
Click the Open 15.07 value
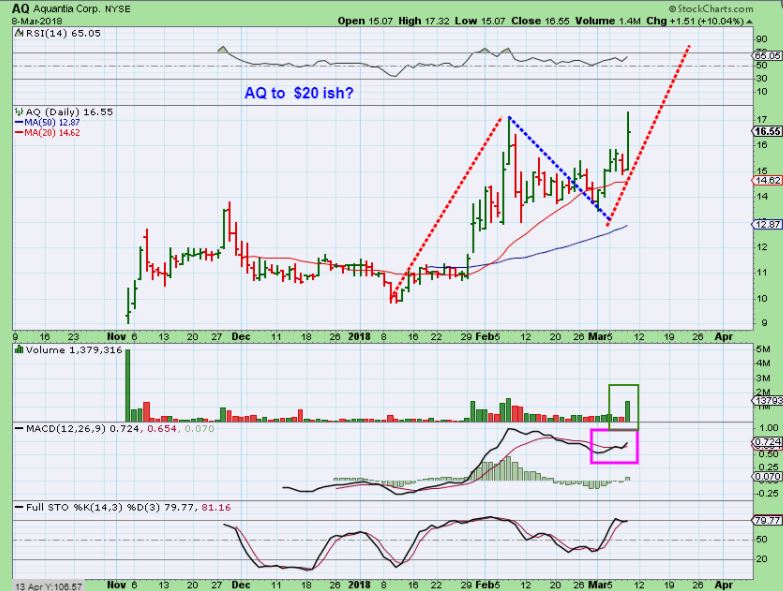(365, 21)
